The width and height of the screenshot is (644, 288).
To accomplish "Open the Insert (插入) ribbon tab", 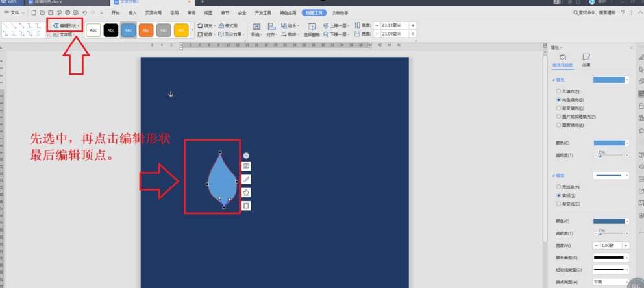I will click(132, 13).
